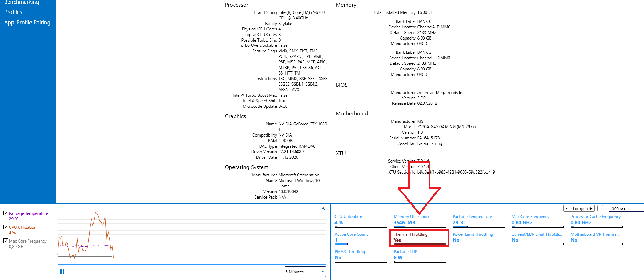Click the 'BANK 0' bank label value
The image size is (644, 280).
(424, 21)
